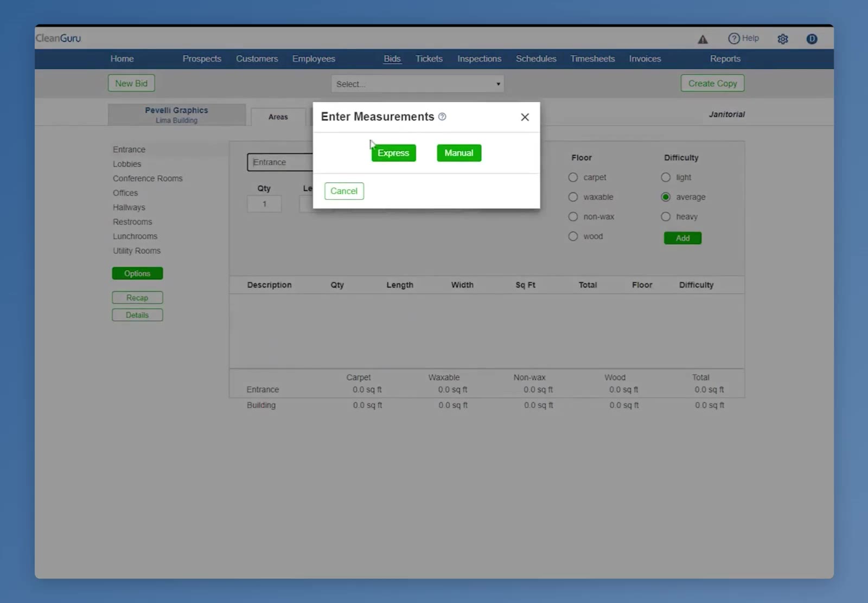Viewport: 868px width, 603px height.
Task: Open the Details view
Action: (137, 315)
